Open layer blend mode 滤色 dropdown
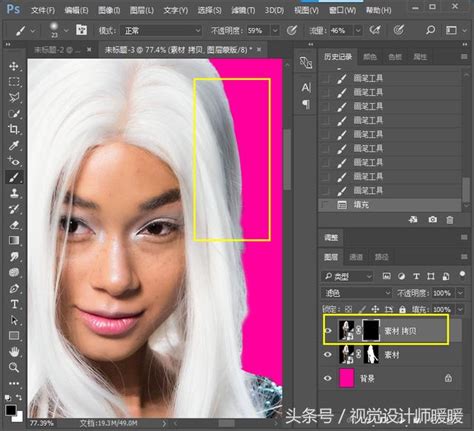 pyautogui.click(x=356, y=293)
